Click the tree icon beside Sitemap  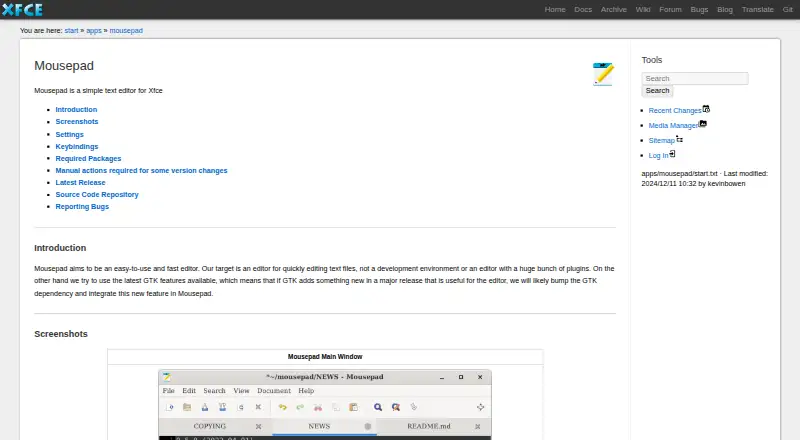point(680,139)
